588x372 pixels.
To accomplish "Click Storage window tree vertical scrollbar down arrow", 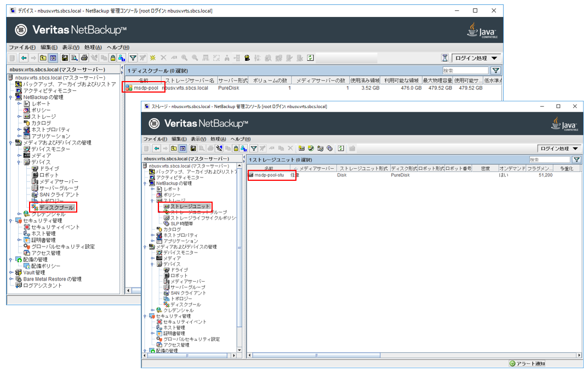I will pyautogui.click(x=240, y=350).
